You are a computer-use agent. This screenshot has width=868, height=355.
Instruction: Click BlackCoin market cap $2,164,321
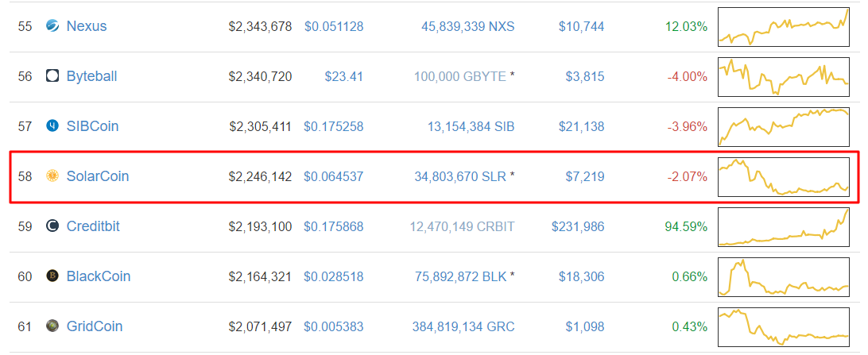coord(260,276)
